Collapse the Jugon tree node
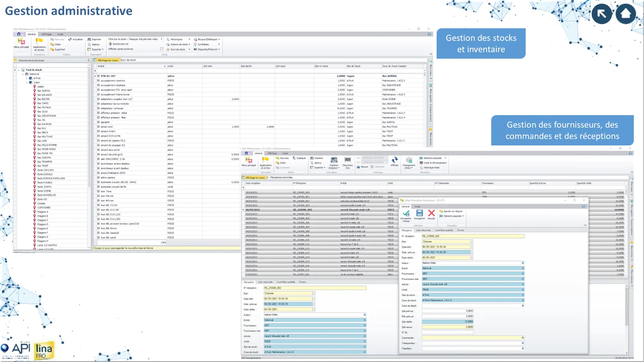644x362 pixels. coord(27,83)
